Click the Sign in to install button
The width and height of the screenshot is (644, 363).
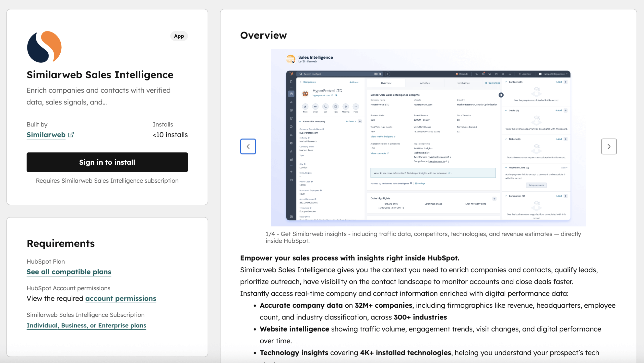pyautogui.click(x=107, y=162)
